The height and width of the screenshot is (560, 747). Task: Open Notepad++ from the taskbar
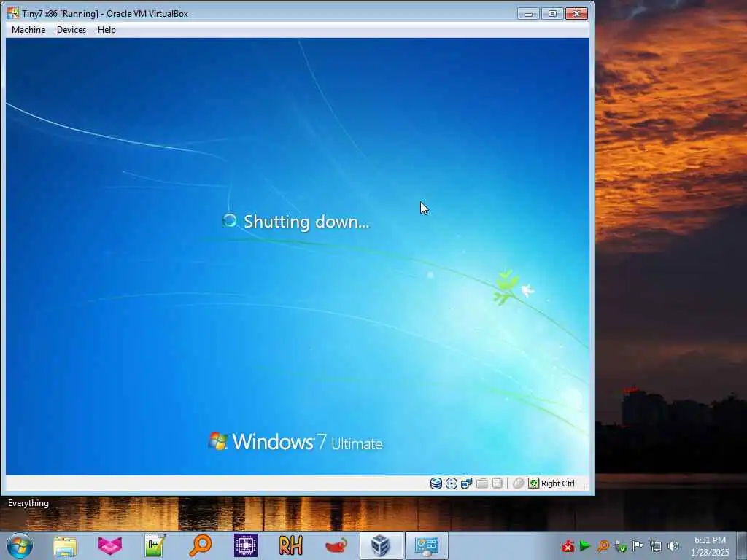155,545
